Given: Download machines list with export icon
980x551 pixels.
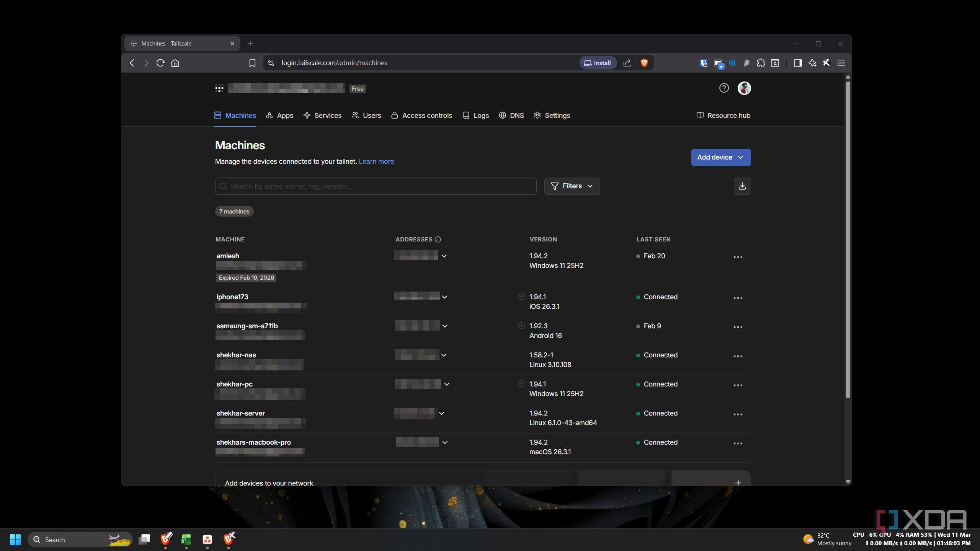Looking at the screenshot, I should [742, 186].
